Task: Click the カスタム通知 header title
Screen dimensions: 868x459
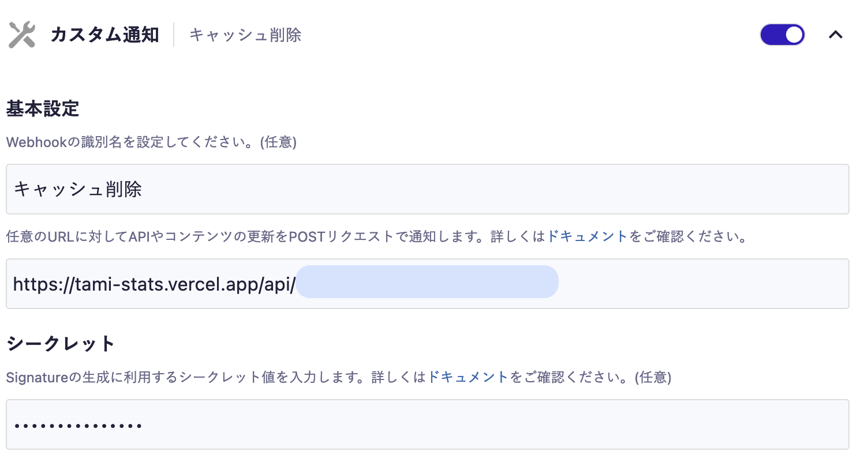Action: pyautogui.click(x=104, y=35)
